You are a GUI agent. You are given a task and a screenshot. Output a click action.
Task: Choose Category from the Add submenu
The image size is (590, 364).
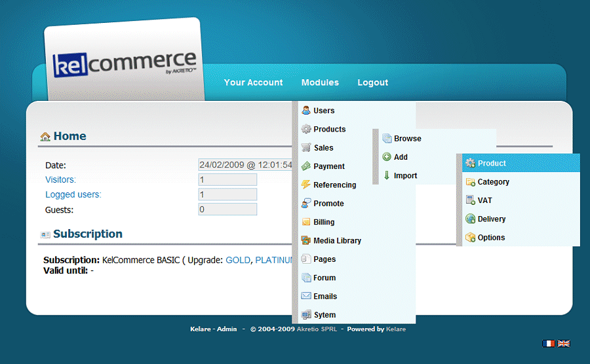pyautogui.click(x=493, y=182)
